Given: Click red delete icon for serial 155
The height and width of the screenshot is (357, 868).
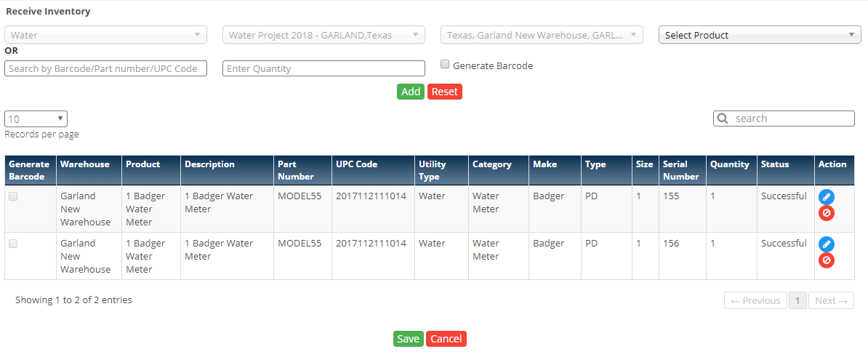Looking at the screenshot, I should 826,213.
